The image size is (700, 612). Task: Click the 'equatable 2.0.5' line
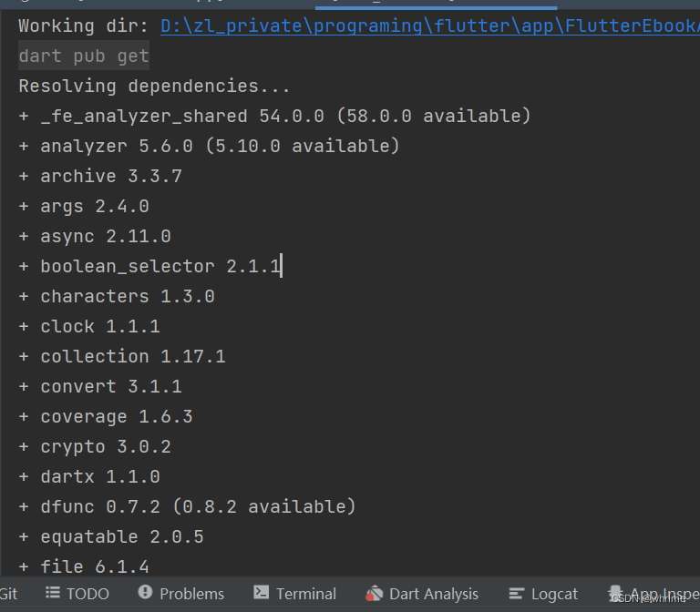pyautogui.click(x=110, y=537)
